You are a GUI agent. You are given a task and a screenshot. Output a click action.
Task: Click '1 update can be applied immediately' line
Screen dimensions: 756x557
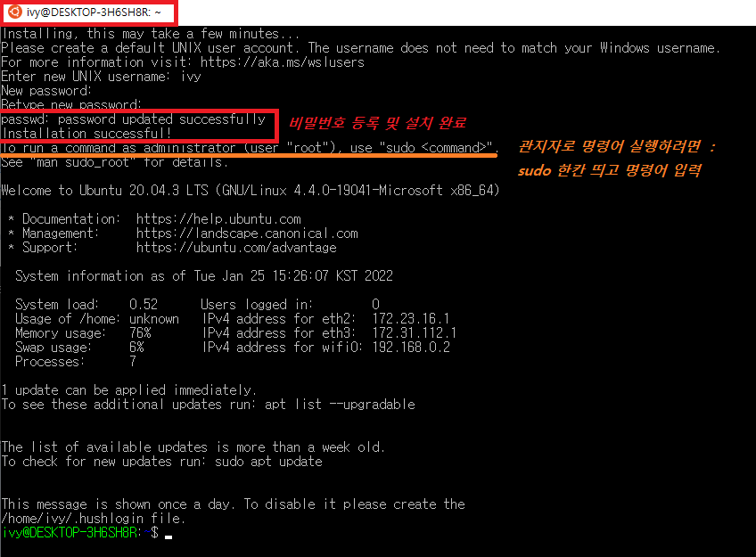(128, 390)
